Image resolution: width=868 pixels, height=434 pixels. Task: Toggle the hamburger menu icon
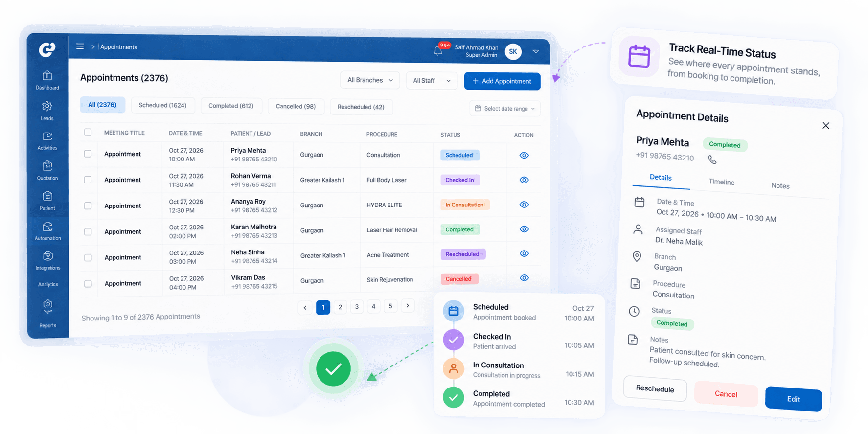[80, 46]
